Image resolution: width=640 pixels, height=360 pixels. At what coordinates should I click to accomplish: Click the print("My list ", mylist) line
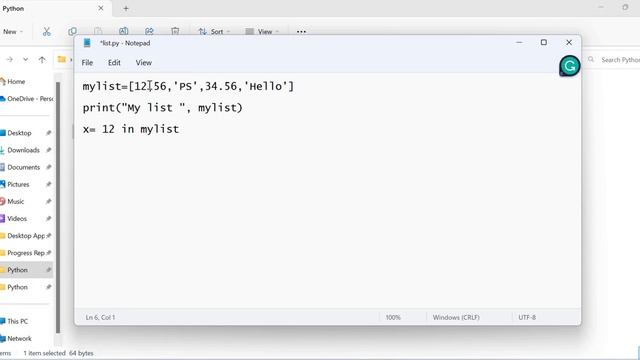click(162, 108)
